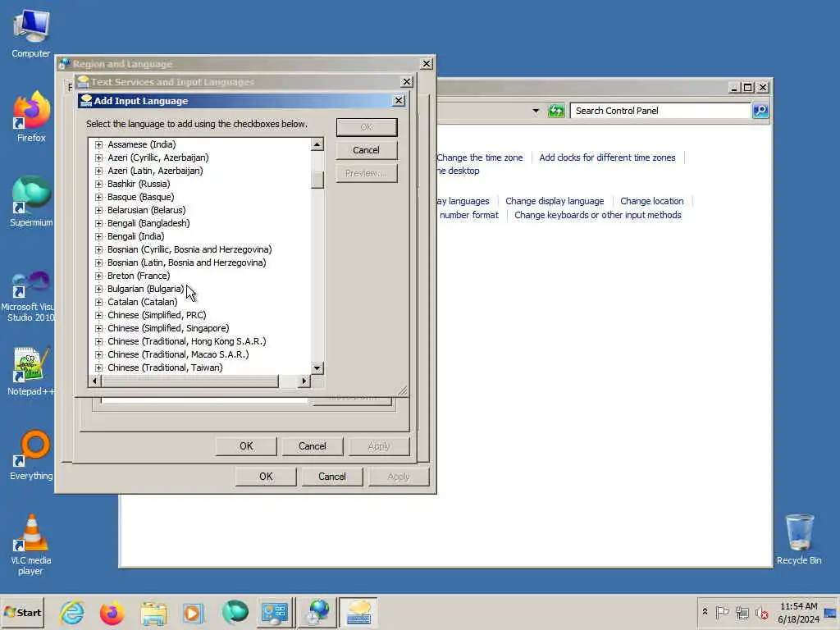Expand the Breton (France) node
Viewport: 840px width, 630px height.
tap(98, 276)
